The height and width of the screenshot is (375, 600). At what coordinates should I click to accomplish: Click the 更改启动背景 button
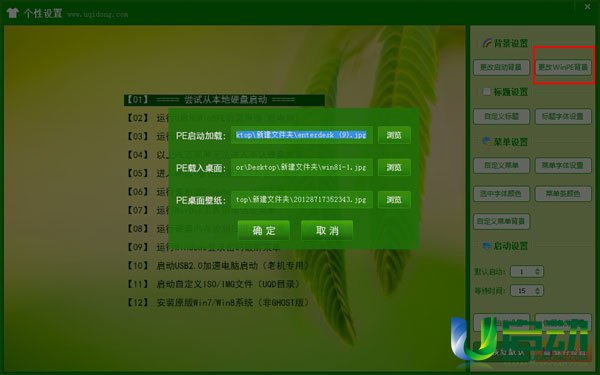pyautogui.click(x=501, y=67)
